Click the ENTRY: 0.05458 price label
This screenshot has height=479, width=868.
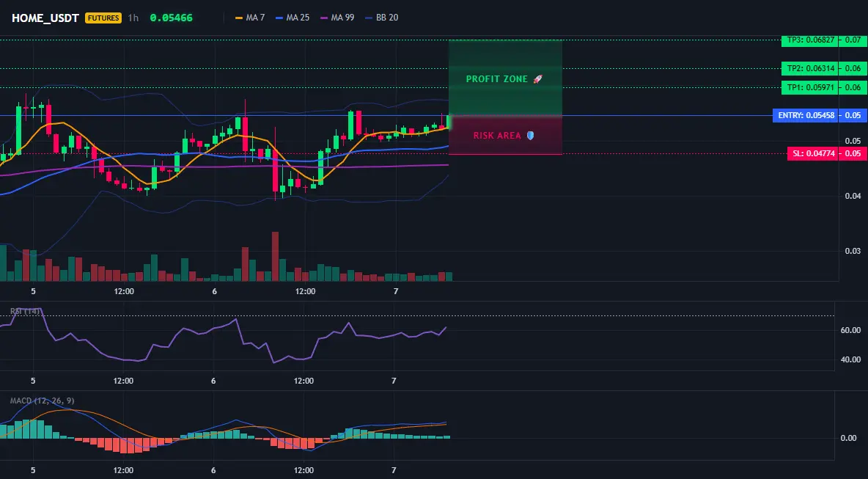click(x=804, y=116)
